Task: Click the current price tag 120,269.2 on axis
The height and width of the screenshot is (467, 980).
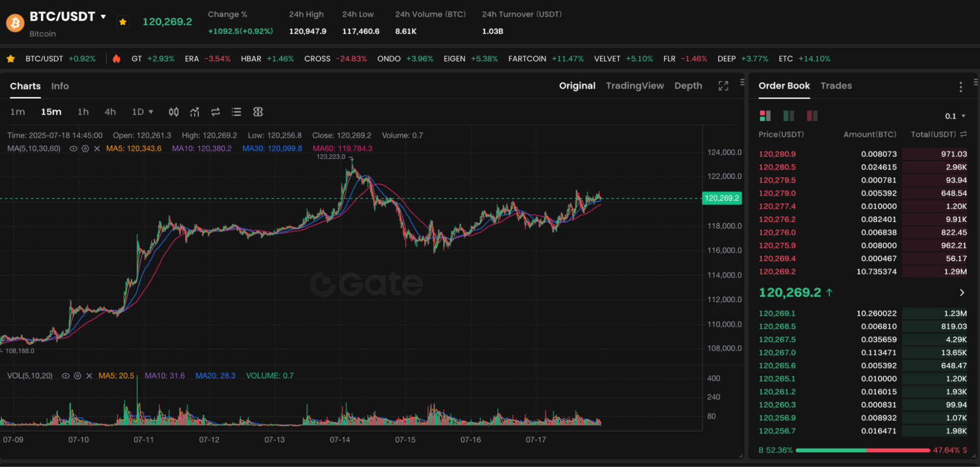Action: pos(722,198)
